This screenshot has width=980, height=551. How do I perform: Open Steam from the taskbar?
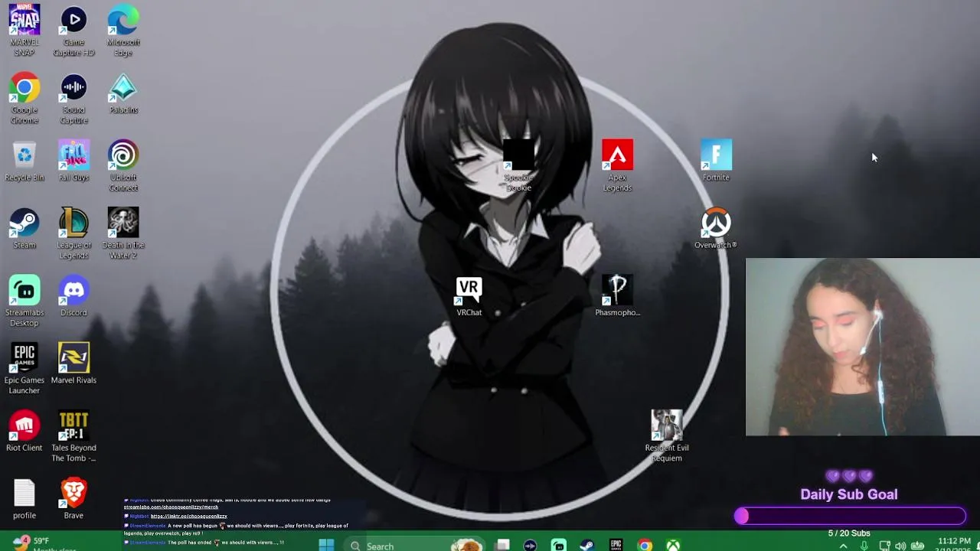click(587, 545)
